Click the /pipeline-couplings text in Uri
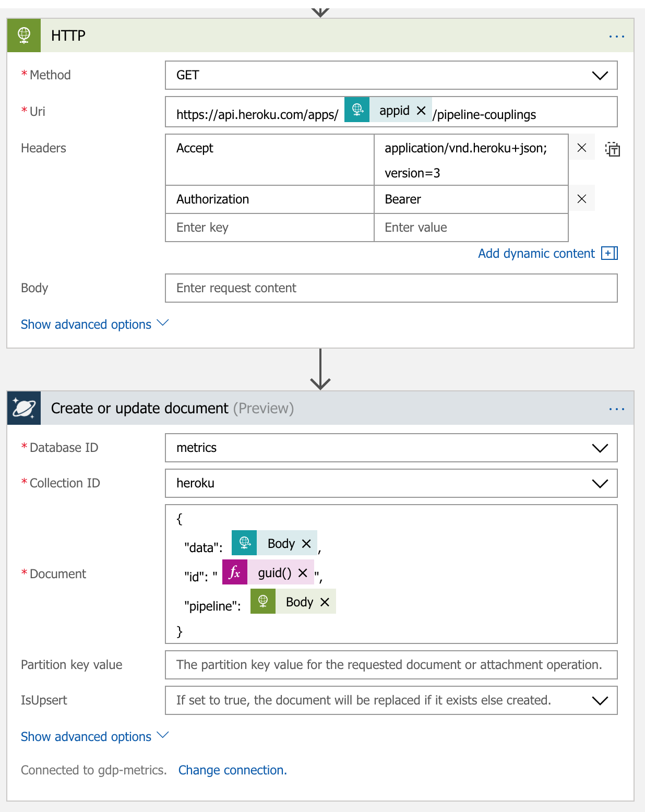This screenshot has height=812, width=645. (484, 115)
